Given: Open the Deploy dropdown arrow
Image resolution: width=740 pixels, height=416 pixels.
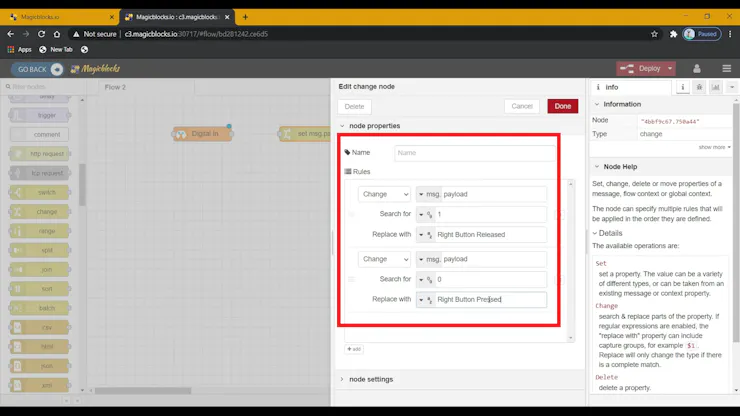Looking at the screenshot, I should 670,68.
